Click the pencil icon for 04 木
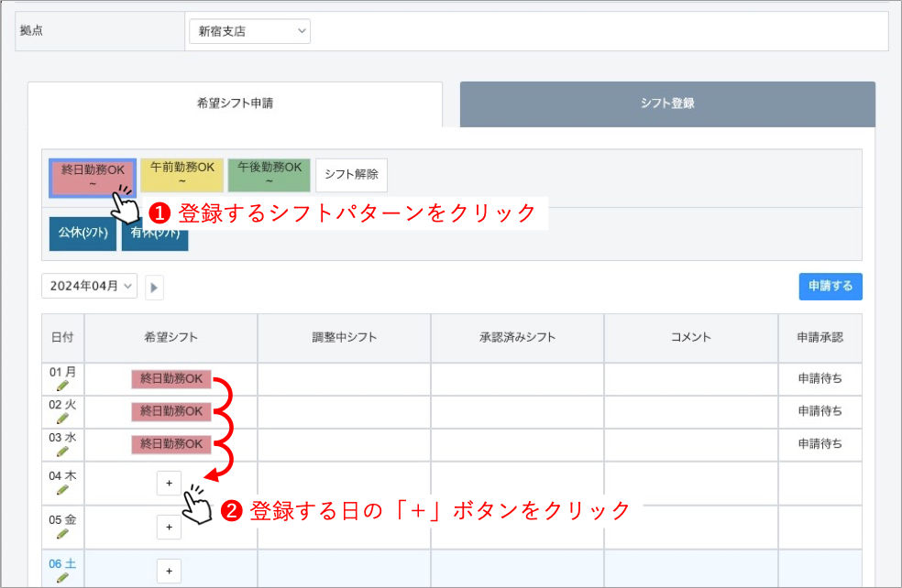 [x=62, y=490]
